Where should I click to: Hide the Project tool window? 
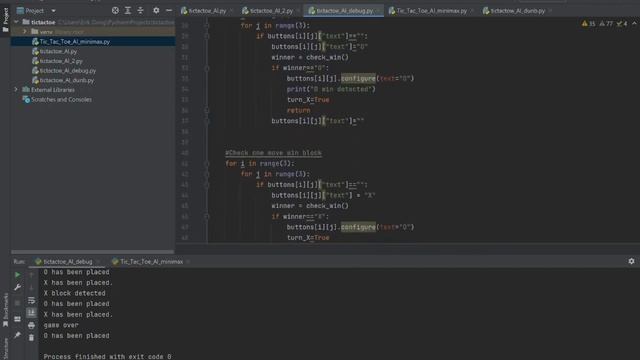click(169, 11)
